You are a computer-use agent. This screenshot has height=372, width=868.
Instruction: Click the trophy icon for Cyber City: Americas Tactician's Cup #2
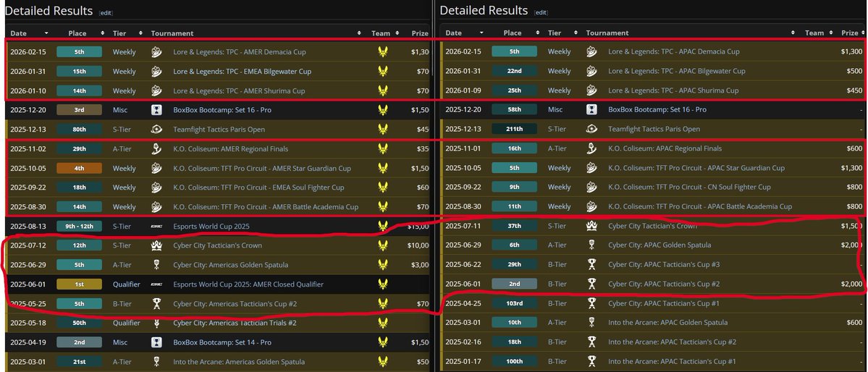coord(156,303)
